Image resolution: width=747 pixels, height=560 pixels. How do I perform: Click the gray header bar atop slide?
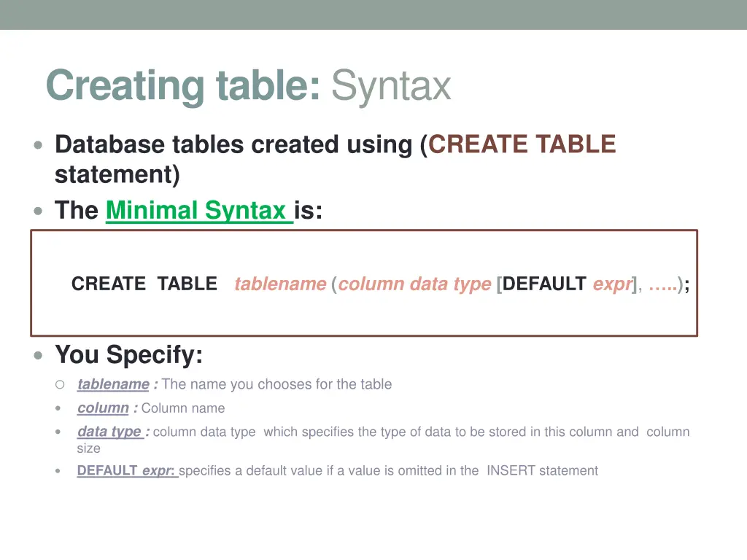pyautogui.click(x=373, y=15)
